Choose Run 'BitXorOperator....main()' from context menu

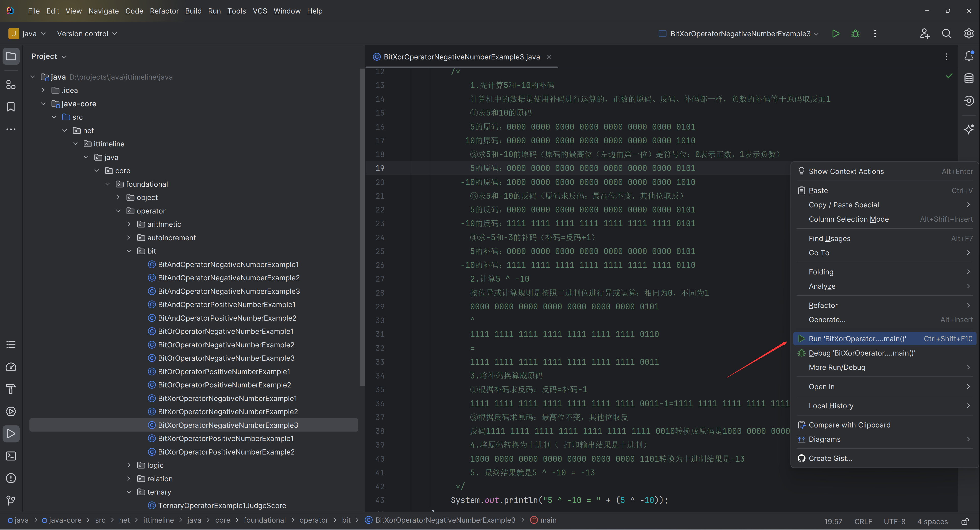(885, 339)
